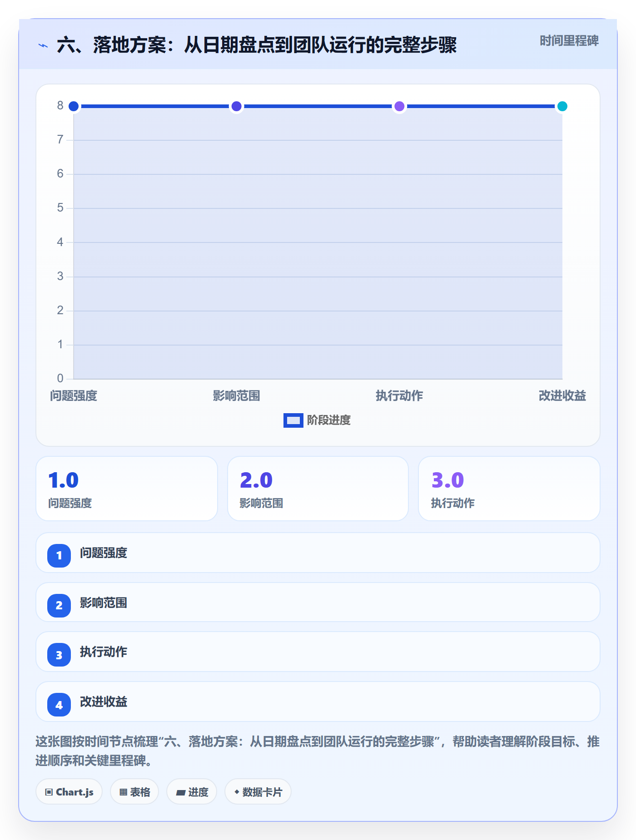Click the 影响范围 data point on chart

(236, 106)
